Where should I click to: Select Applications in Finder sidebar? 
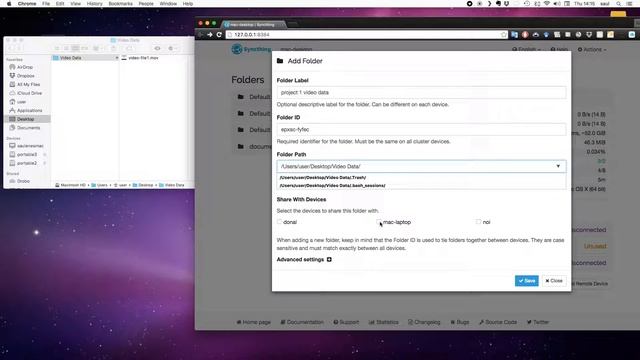tap(29, 111)
